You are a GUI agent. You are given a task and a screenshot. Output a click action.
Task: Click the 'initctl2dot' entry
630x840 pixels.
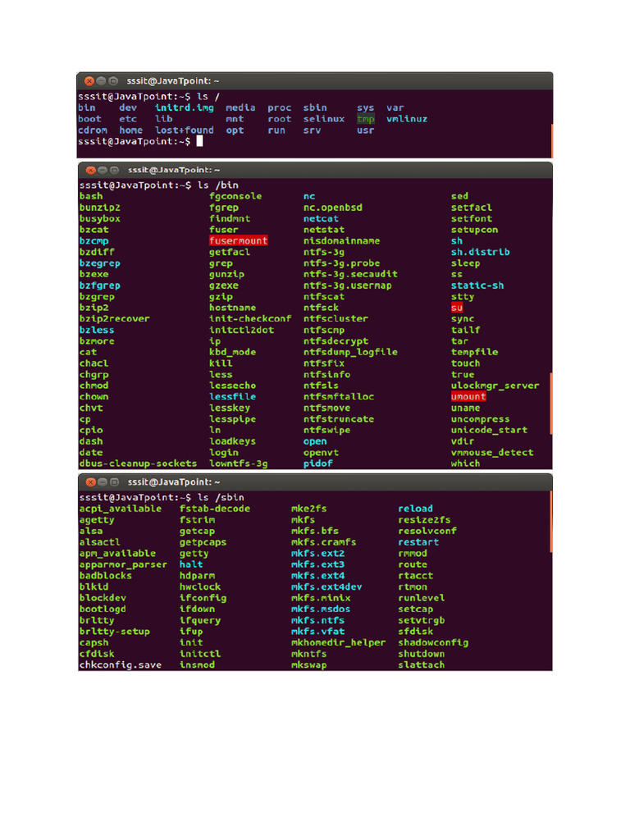click(x=242, y=330)
